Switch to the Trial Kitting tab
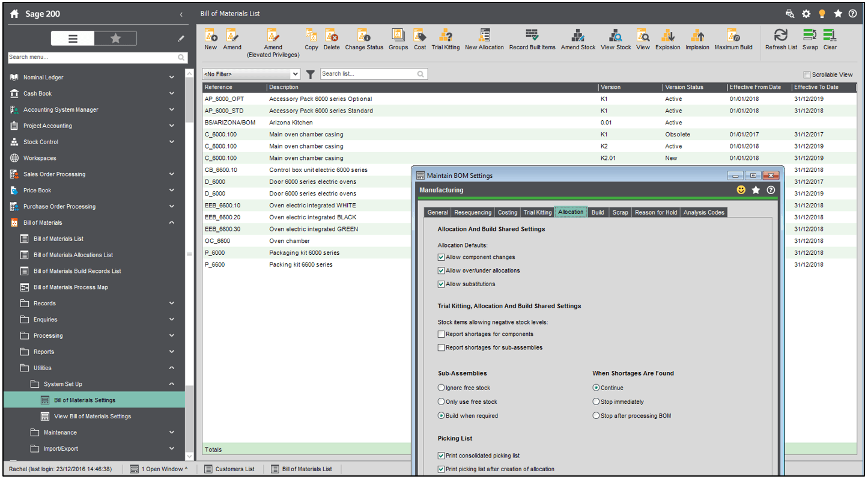868x479 pixels. (x=538, y=212)
